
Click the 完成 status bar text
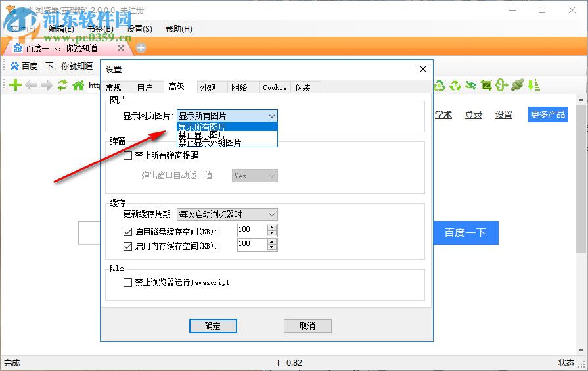[x=12, y=363]
